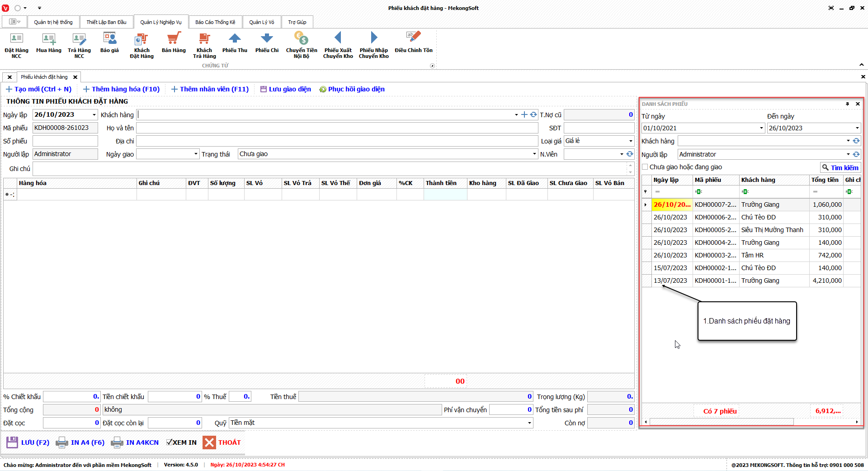
Task: Enable Chưa giao hoặc đang giao checkbox
Action: [x=645, y=167]
